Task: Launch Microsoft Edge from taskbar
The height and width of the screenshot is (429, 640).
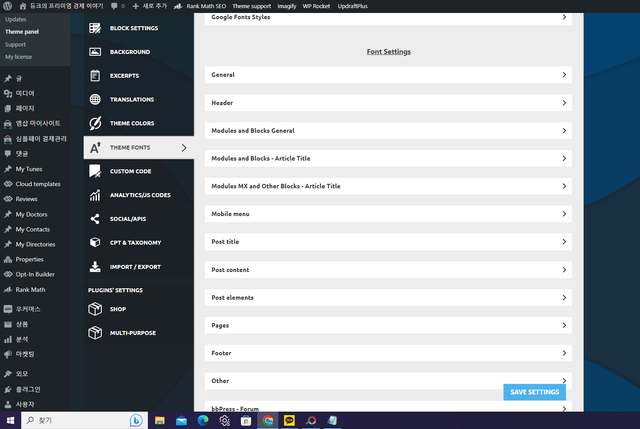Action: pos(203,420)
